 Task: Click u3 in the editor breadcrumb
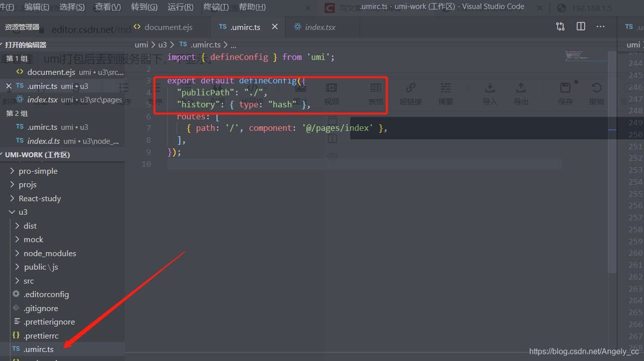coord(163,44)
